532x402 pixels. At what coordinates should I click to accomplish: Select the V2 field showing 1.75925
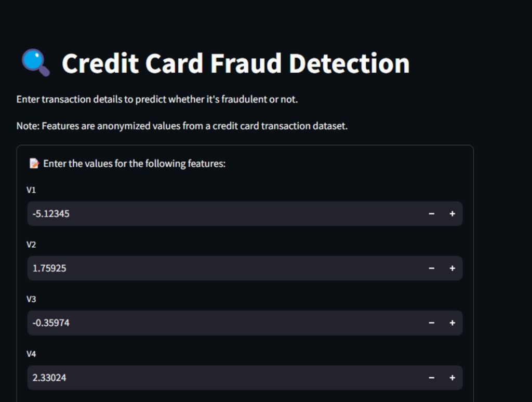(x=223, y=268)
